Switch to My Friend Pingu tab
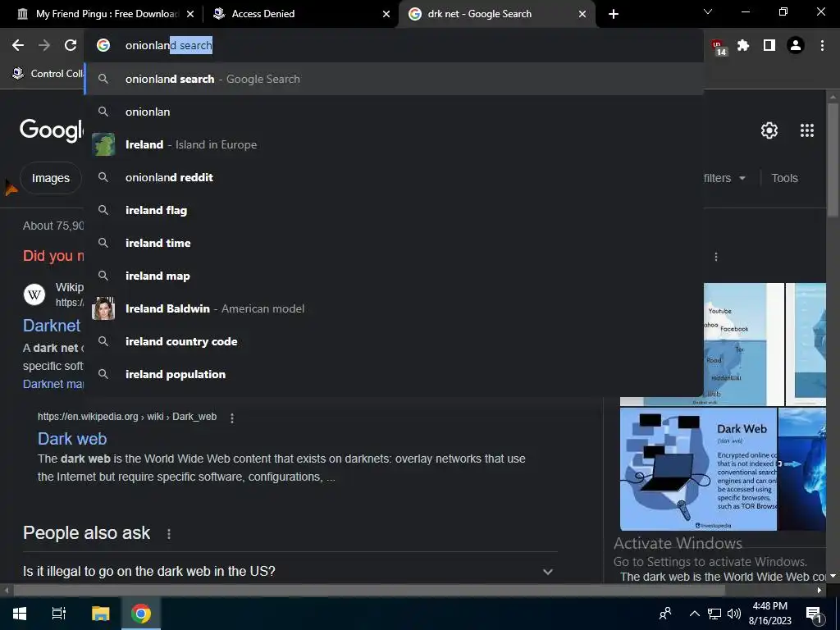Image resolution: width=840 pixels, height=630 pixels. coord(107,14)
